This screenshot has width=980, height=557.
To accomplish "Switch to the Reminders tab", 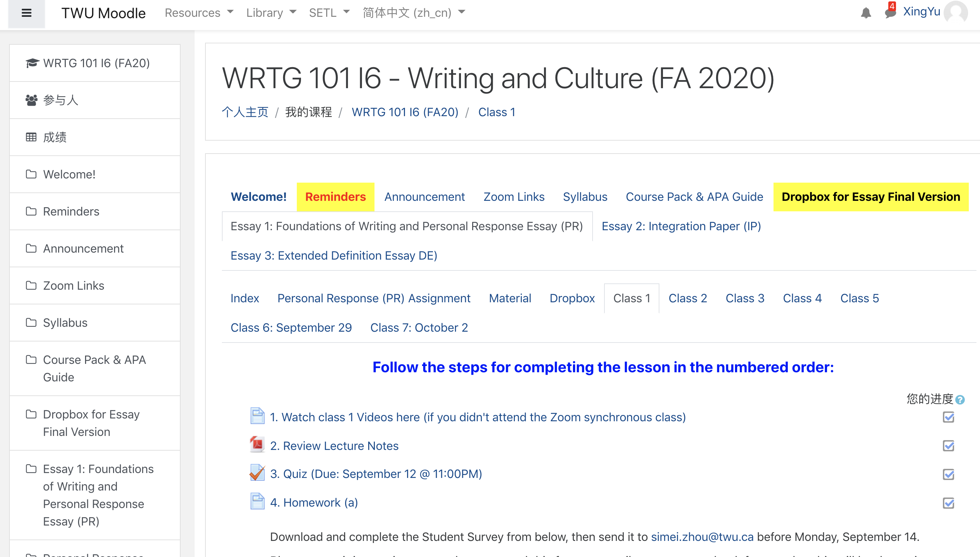I will (335, 197).
